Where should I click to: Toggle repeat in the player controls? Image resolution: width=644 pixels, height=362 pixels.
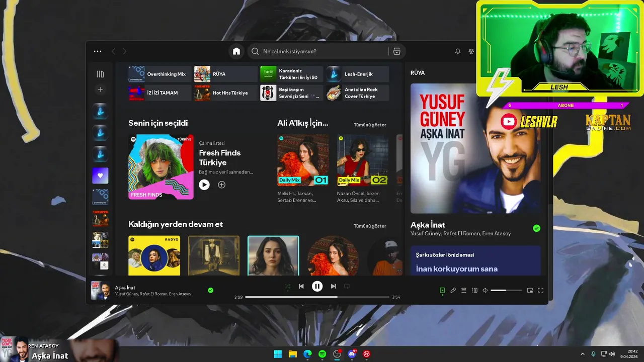pos(347,286)
